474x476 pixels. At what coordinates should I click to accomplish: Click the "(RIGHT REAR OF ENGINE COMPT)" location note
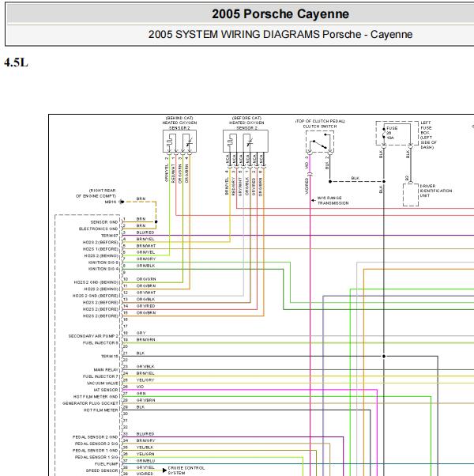pos(96,193)
